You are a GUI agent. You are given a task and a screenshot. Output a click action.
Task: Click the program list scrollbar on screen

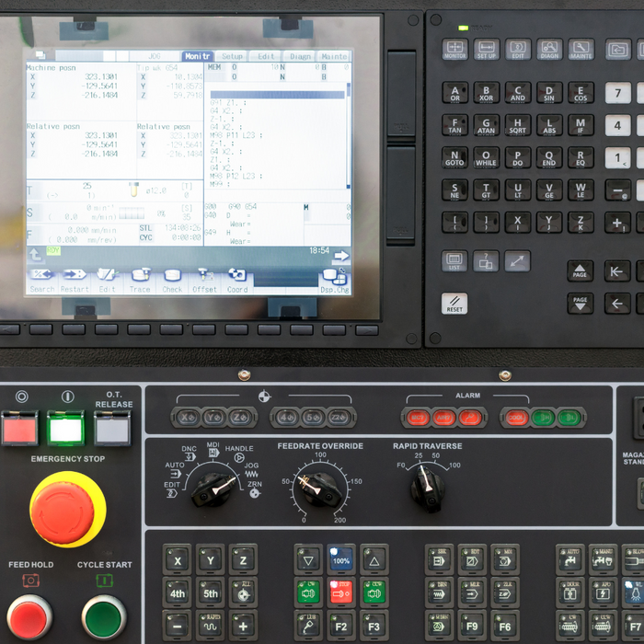click(349, 135)
